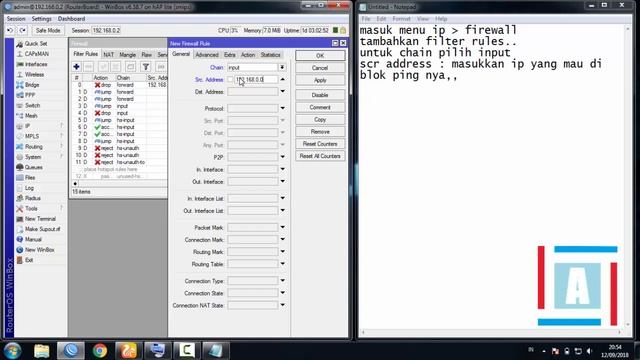
Task: Expand the Dst. Address field
Action: point(282,92)
